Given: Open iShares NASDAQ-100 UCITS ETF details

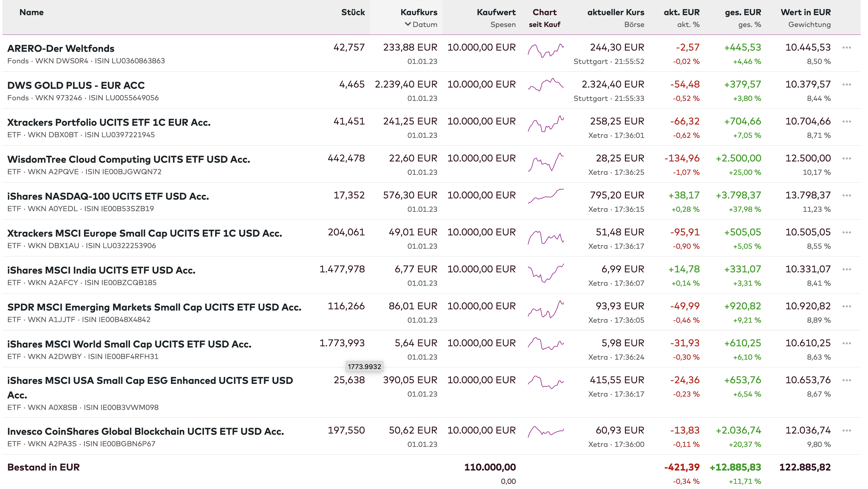Looking at the screenshot, I should 108,196.
